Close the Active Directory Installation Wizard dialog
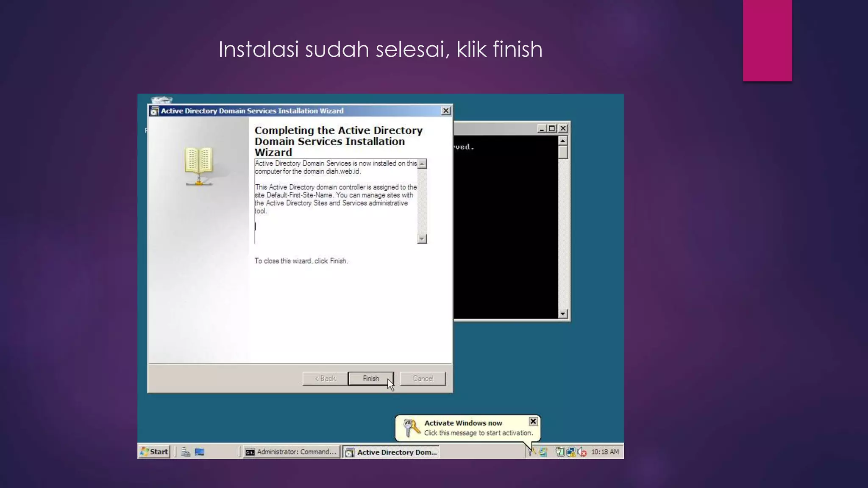 pyautogui.click(x=446, y=111)
